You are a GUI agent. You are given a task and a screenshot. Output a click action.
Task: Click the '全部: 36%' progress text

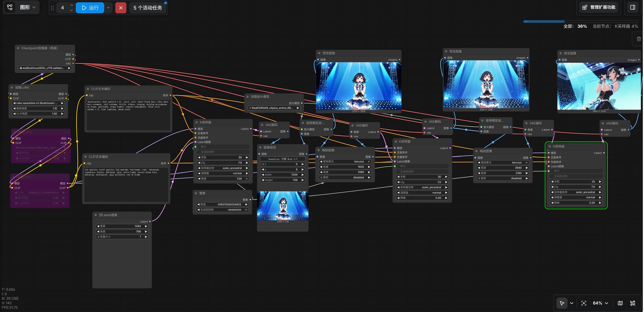(575, 26)
